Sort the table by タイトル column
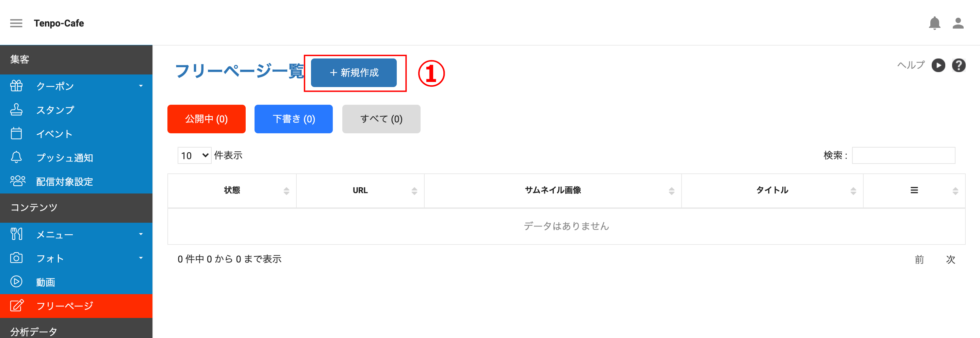 coord(772,190)
